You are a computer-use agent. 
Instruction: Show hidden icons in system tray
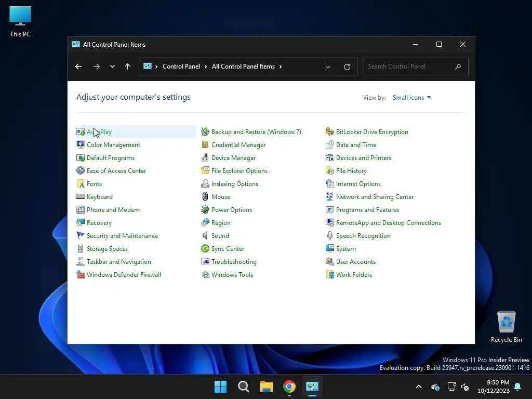click(x=419, y=387)
